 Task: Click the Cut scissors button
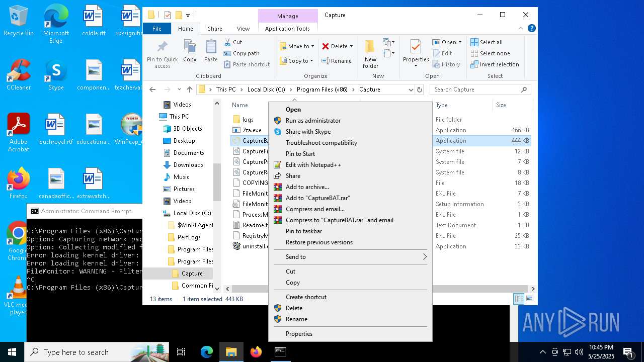pos(233,42)
